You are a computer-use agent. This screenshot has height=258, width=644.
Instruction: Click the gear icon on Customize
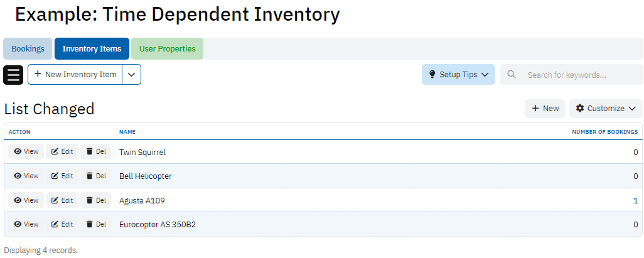click(x=580, y=109)
